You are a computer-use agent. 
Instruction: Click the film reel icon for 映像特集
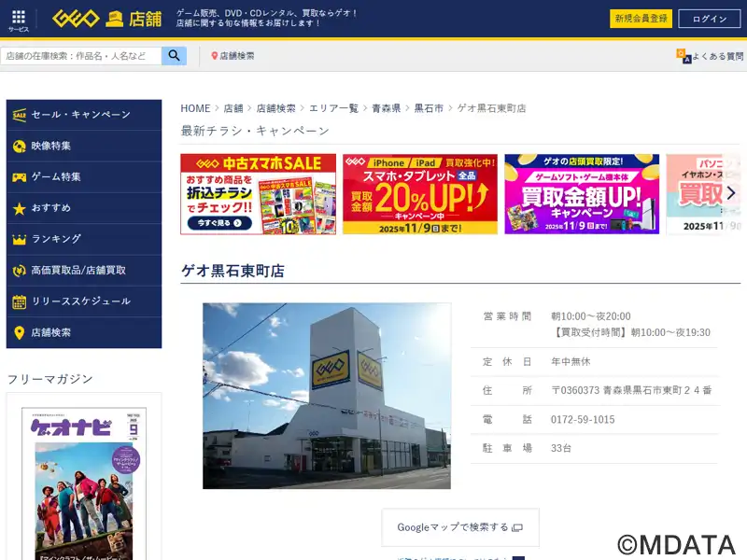19,147
